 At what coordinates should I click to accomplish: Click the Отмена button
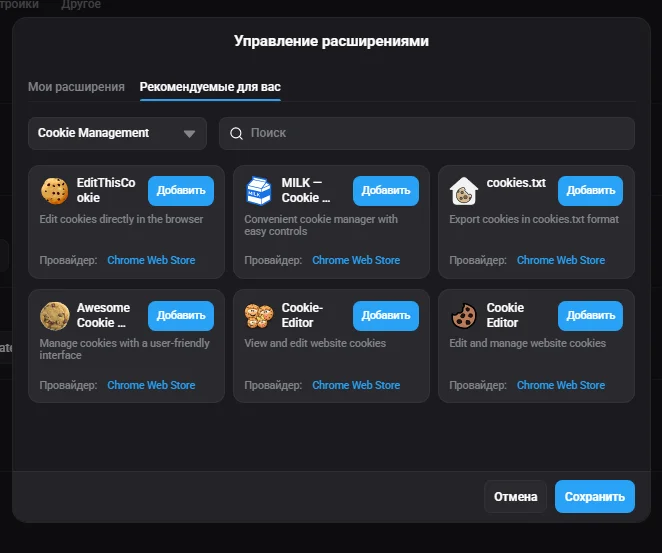[515, 496]
